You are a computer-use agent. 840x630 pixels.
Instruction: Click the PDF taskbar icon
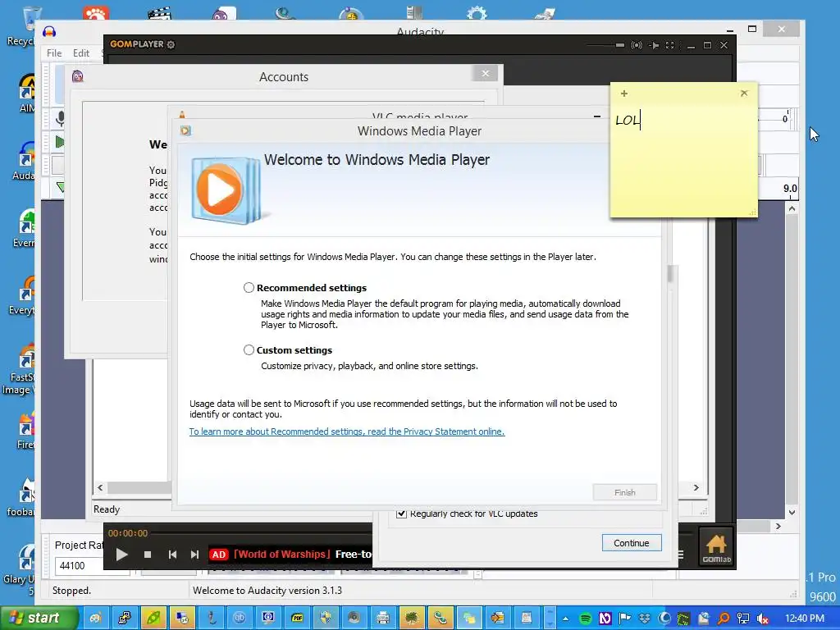tap(297, 619)
